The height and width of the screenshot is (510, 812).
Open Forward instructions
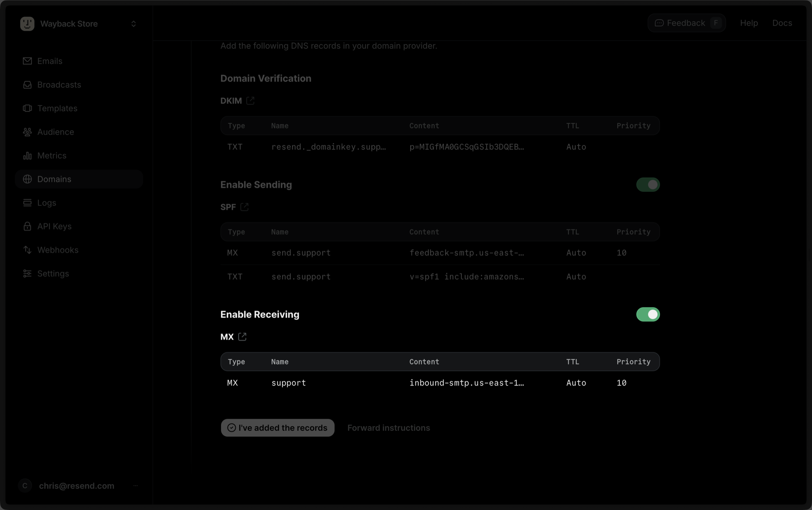(388, 428)
